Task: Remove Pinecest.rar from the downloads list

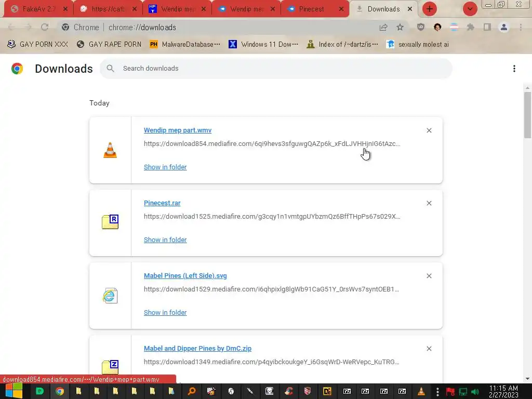Action: (x=429, y=203)
